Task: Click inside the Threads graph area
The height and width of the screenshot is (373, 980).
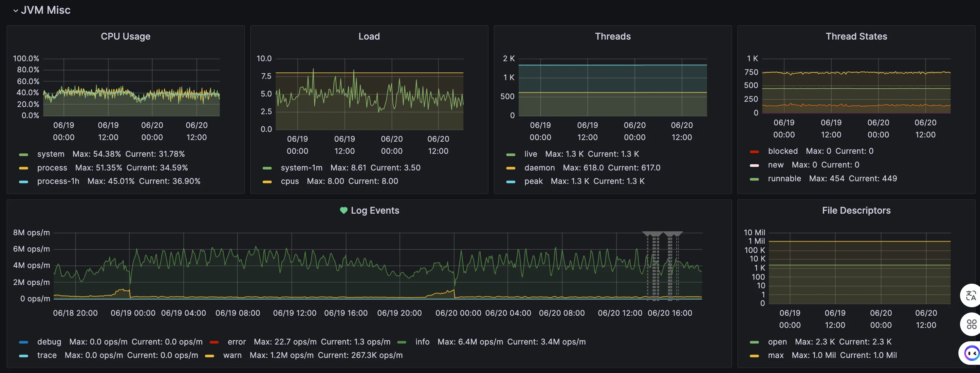Action: click(x=613, y=87)
